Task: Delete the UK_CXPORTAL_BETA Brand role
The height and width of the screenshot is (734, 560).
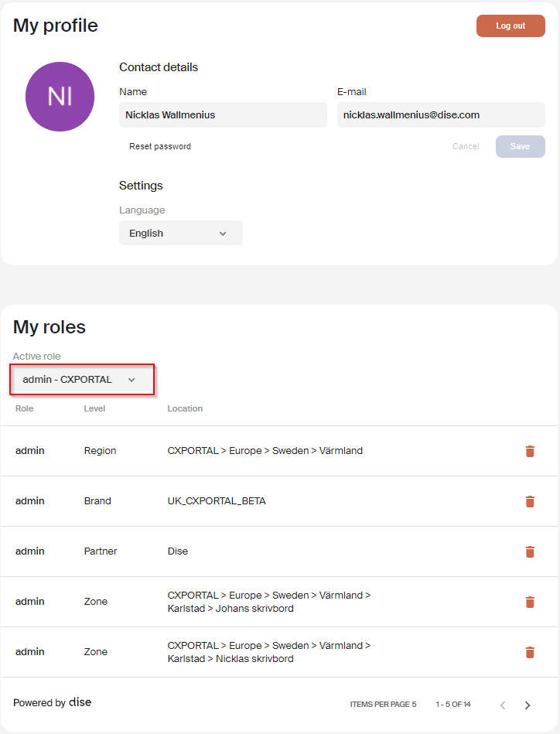Action: tap(530, 501)
